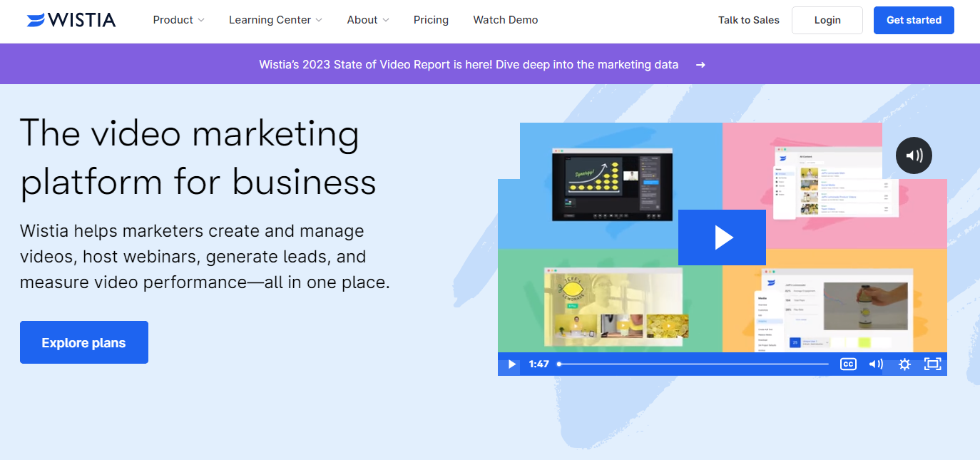Click the Get started button
Screen dimensions: 980x460
point(914,20)
